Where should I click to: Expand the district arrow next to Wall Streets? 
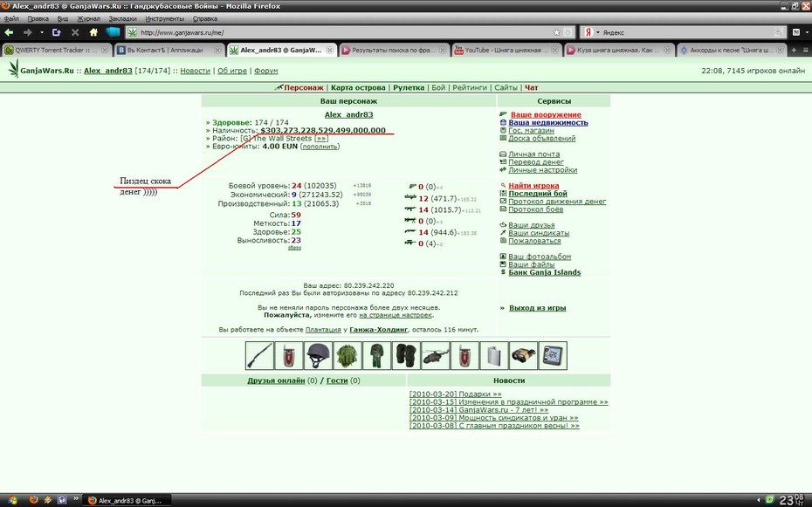(321, 139)
